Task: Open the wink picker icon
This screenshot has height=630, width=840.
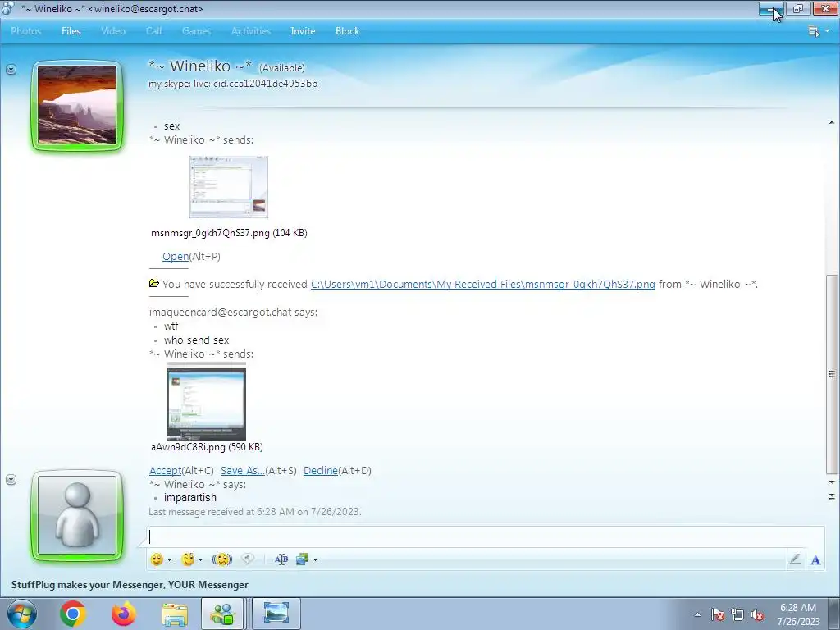Action: point(188,559)
